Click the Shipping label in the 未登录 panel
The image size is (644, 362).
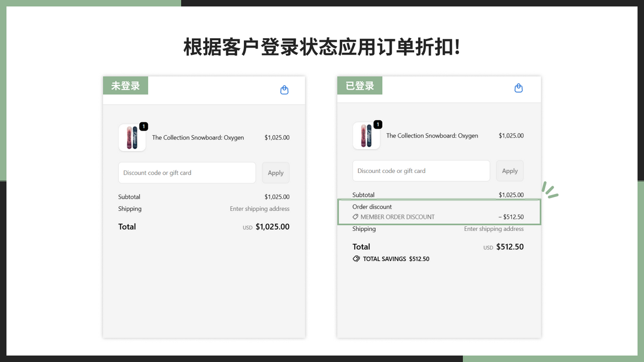[x=130, y=209]
